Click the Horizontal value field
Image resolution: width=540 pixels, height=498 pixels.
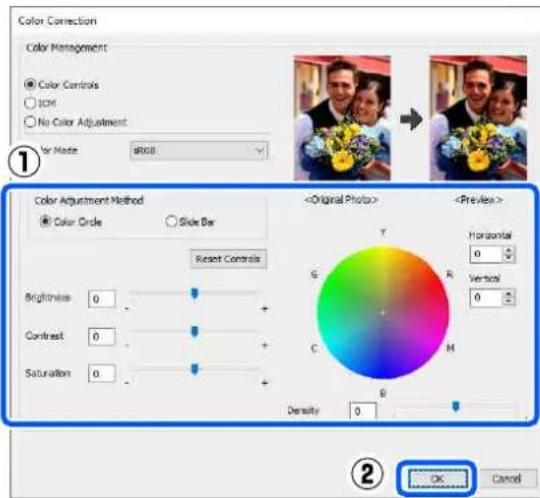click(486, 254)
